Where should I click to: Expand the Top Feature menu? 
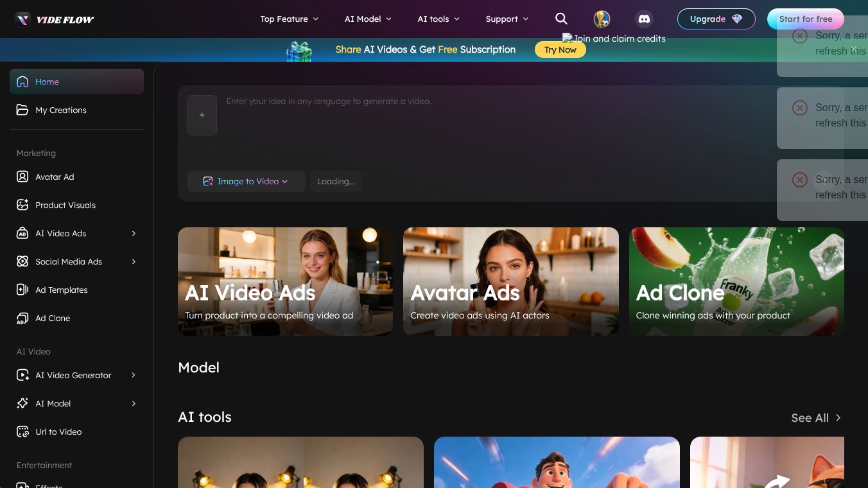pyautogui.click(x=290, y=19)
